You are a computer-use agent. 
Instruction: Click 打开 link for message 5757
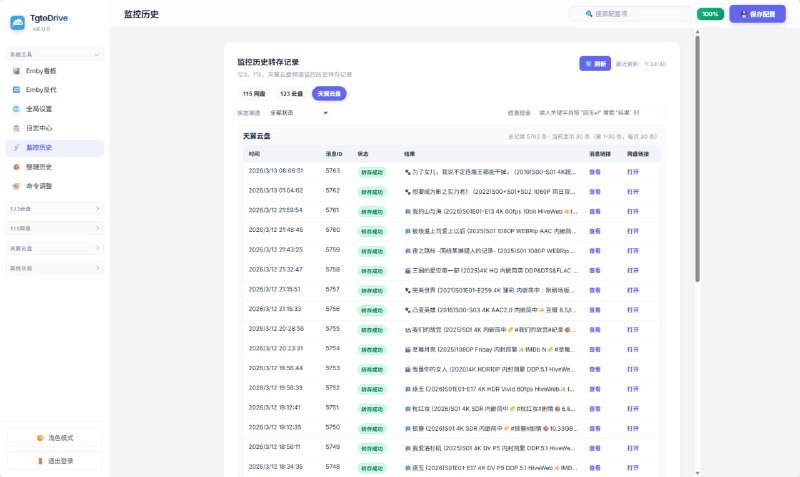pos(633,291)
